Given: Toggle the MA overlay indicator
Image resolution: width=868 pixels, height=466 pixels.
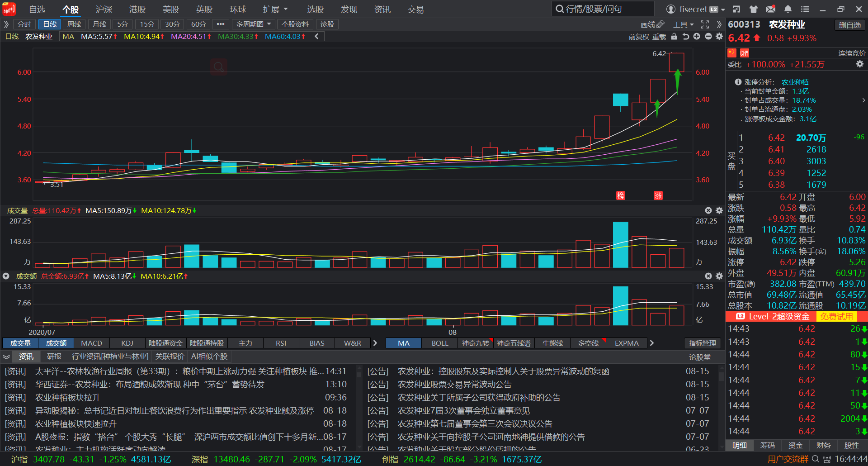Looking at the screenshot, I should 404,343.
